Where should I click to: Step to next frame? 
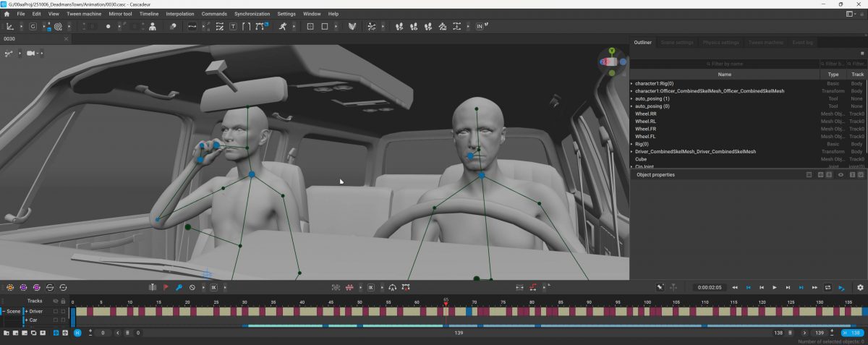(x=788, y=287)
